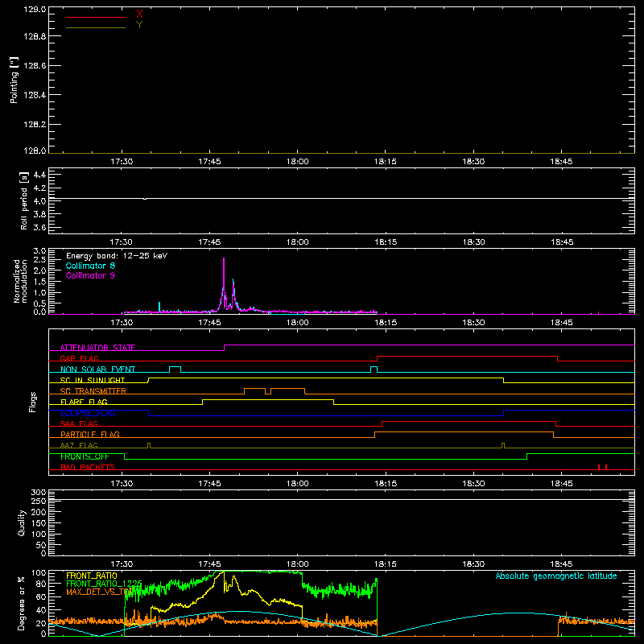Click the 128.6 tick on Pointing axis
The height and width of the screenshot is (644, 644).
point(35,65)
